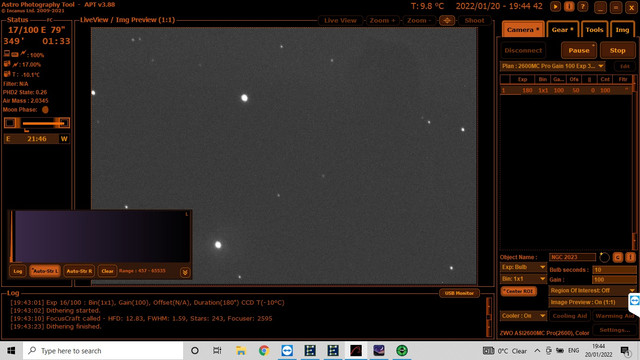Click the sensor temperature status icon
This screenshot has width=640, height=360.
(7, 74)
